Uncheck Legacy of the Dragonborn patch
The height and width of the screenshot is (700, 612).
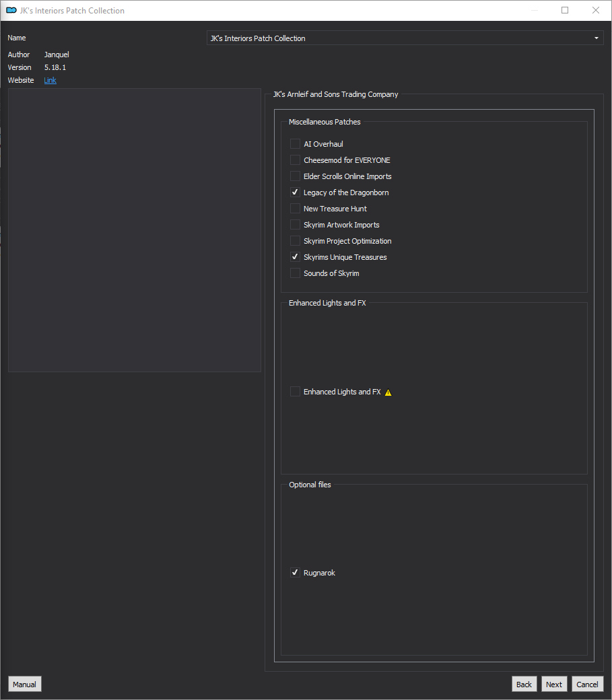coord(295,193)
